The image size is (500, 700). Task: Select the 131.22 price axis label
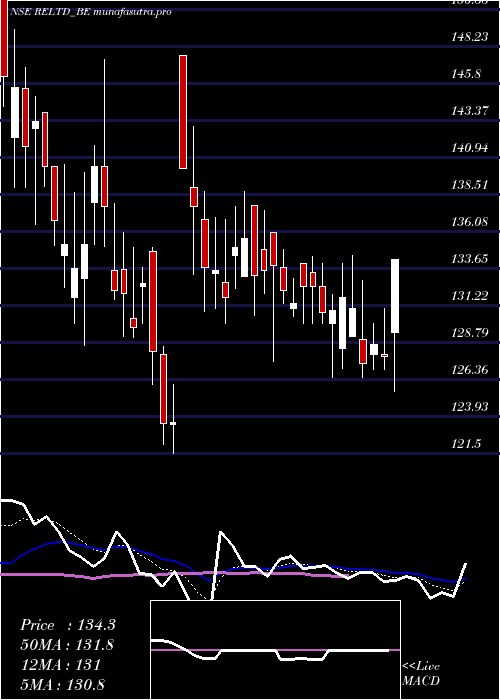pos(470,296)
